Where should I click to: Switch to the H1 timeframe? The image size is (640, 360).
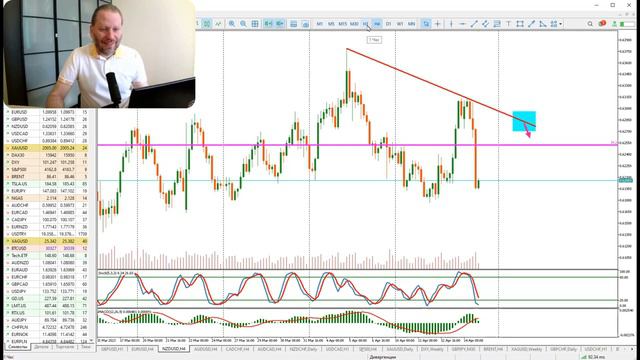pyautogui.click(x=366, y=24)
